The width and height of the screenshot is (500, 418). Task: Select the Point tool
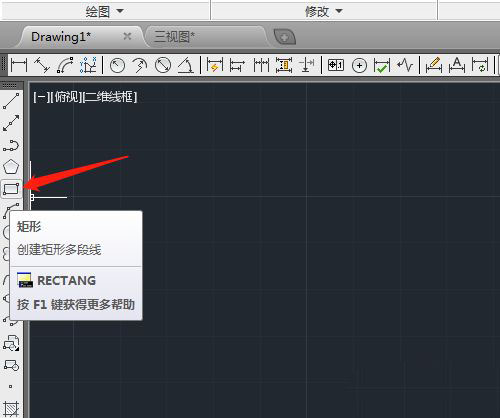[x=11, y=387]
